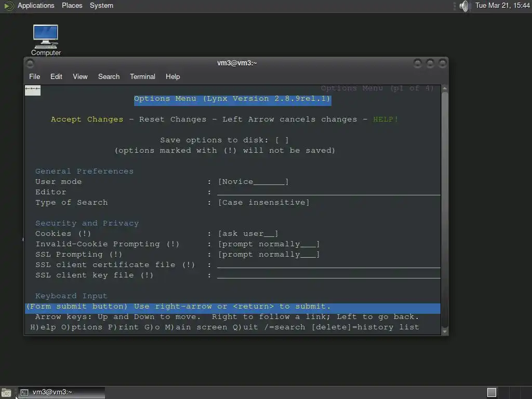The image size is (532, 399).
Task: Open the terminal window menu button in the title bar
Action: (30, 63)
